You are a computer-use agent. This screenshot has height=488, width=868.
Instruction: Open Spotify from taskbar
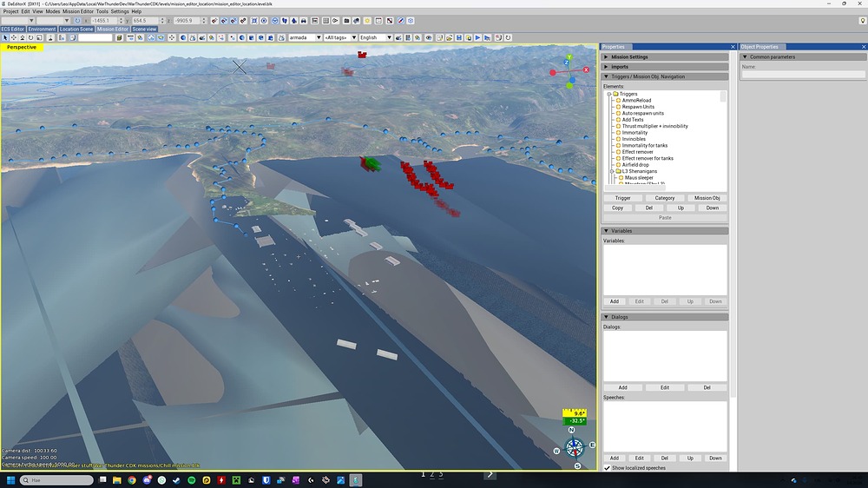click(x=192, y=479)
